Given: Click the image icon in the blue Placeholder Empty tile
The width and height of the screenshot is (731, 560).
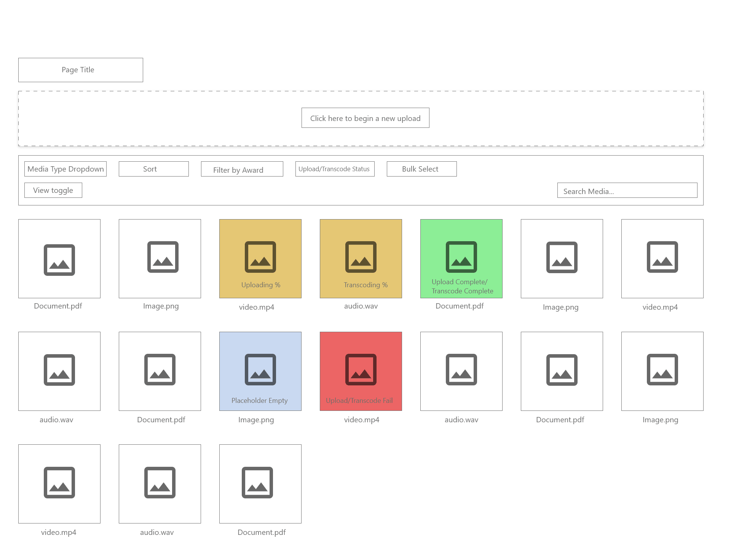Looking at the screenshot, I should pos(260,369).
